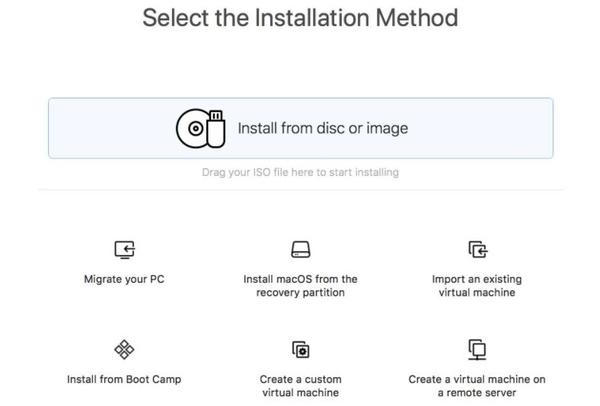The image size is (600, 406).
Task: Select Import an existing virtual machine label
Action: click(x=477, y=286)
